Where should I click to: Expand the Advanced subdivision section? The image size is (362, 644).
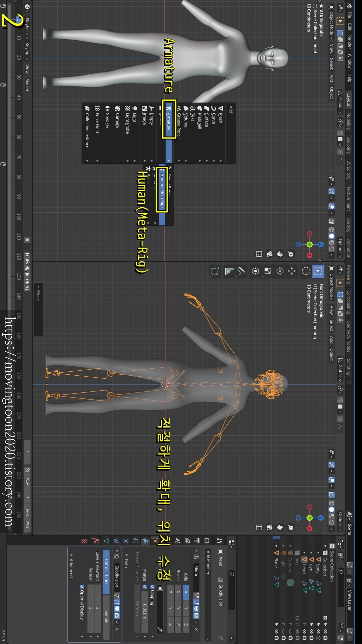[71, 566]
